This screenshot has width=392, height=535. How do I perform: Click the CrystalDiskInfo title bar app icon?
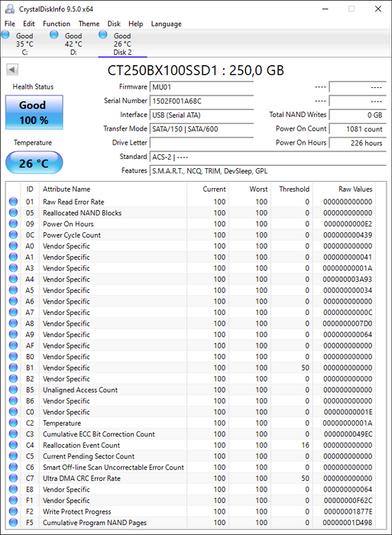click(x=10, y=9)
